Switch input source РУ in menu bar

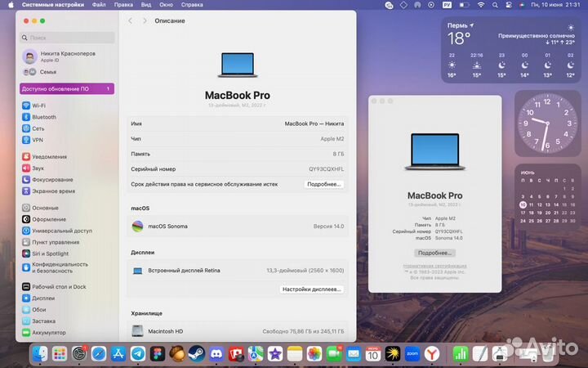tap(447, 5)
